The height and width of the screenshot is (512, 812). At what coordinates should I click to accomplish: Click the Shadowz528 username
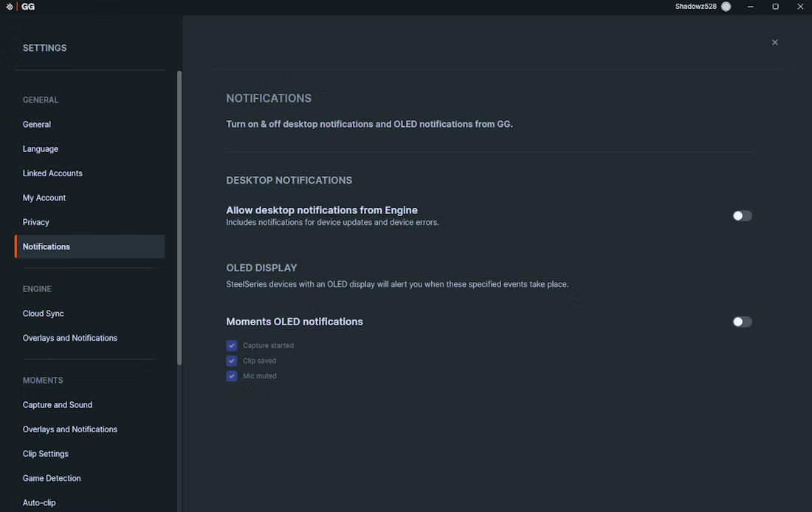[x=695, y=7]
